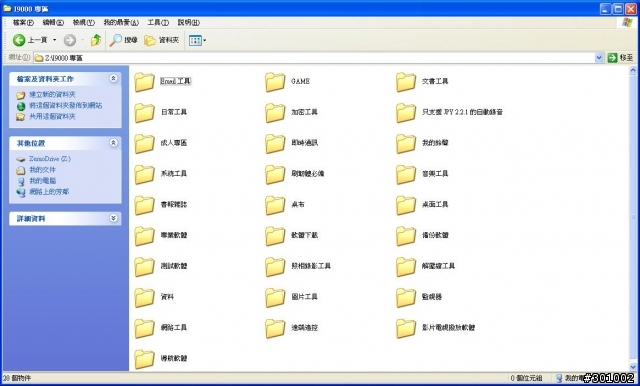Open the 編輯(E) menu
This screenshot has height=386, width=640.
pos(53,22)
